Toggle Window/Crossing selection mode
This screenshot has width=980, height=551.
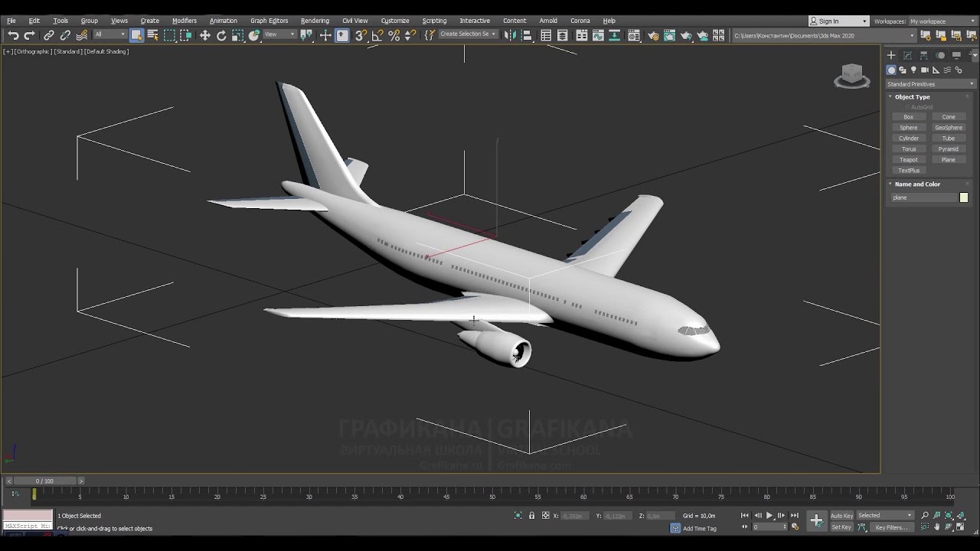click(186, 35)
